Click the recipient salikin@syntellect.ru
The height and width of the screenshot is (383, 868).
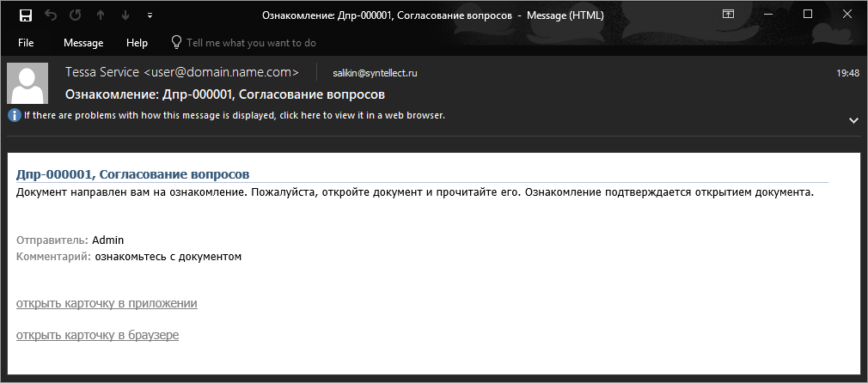tap(375, 73)
